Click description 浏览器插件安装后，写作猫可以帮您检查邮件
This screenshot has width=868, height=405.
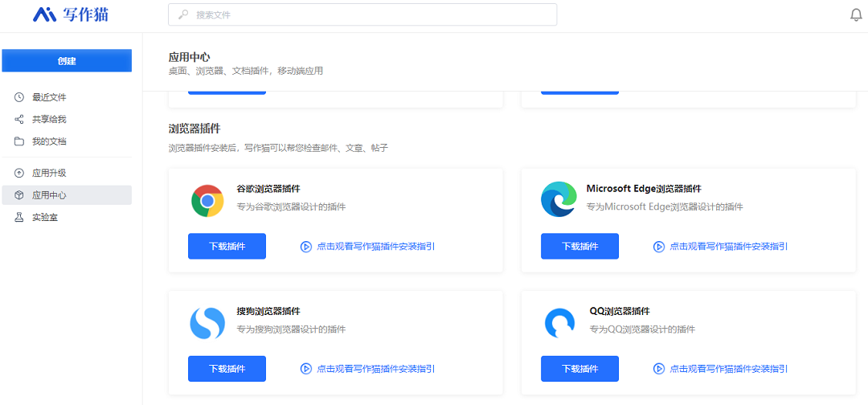pyautogui.click(x=278, y=149)
